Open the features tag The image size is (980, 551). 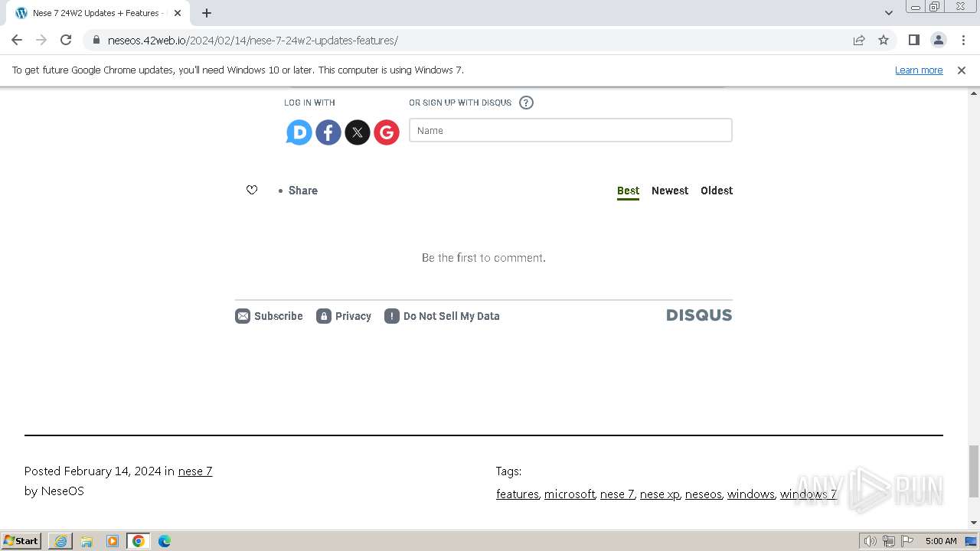pyautogui.click(x=518, y=494)
